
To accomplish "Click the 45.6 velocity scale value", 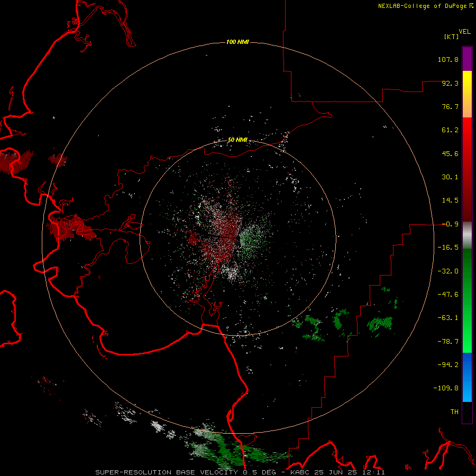I will click(x=450, y=153).
